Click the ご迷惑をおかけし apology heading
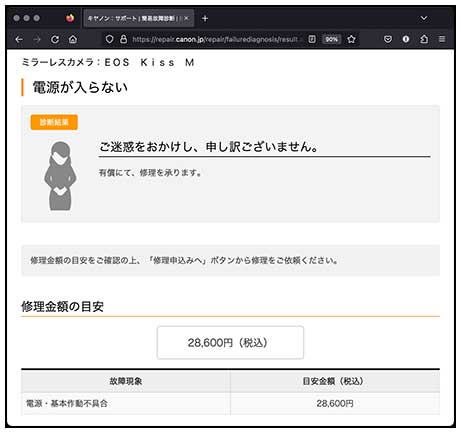 [x=209, y=147]
